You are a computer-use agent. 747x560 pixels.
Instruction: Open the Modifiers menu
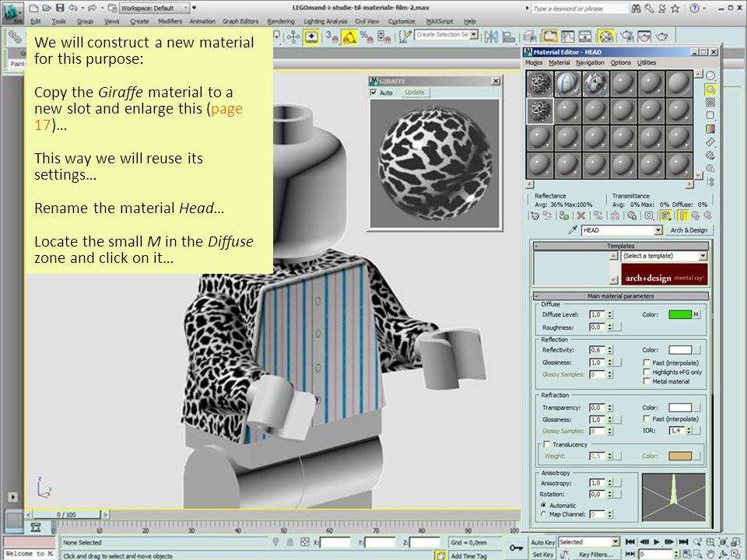tap(170, 22)
